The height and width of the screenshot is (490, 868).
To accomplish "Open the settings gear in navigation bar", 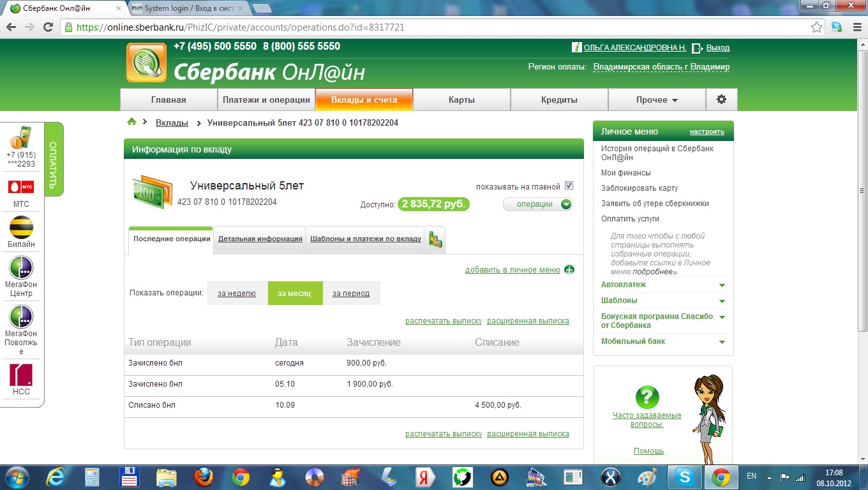I will tap(721, 100).
